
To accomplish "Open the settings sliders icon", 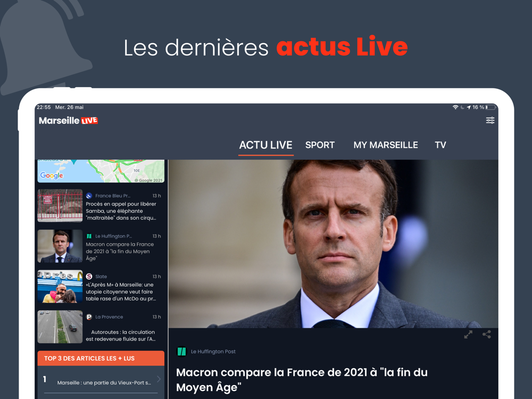I will click(x=490, y=120).
